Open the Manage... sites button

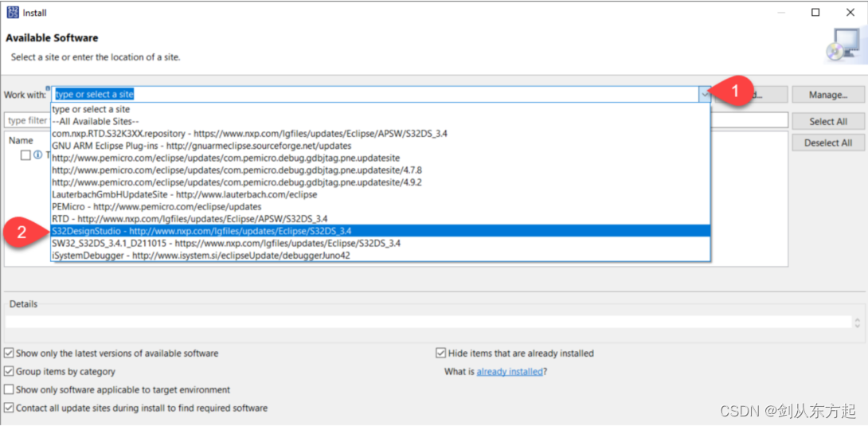[x=828, y=95]
